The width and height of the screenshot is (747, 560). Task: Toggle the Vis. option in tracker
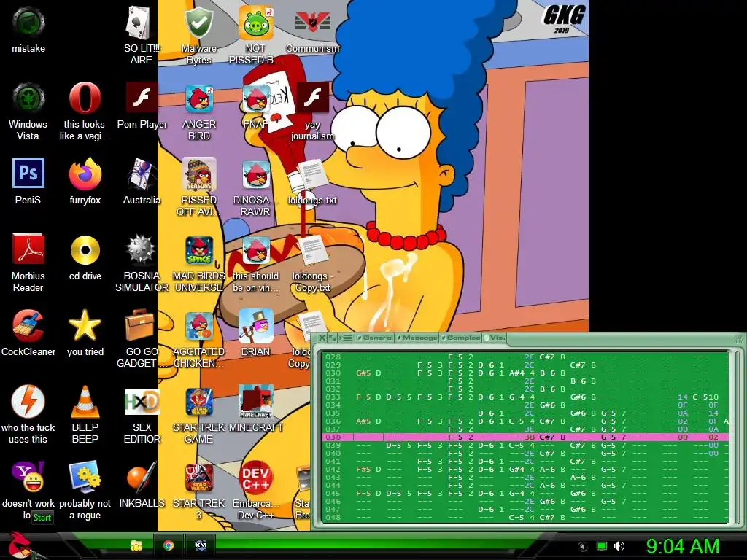click(495, 338)
